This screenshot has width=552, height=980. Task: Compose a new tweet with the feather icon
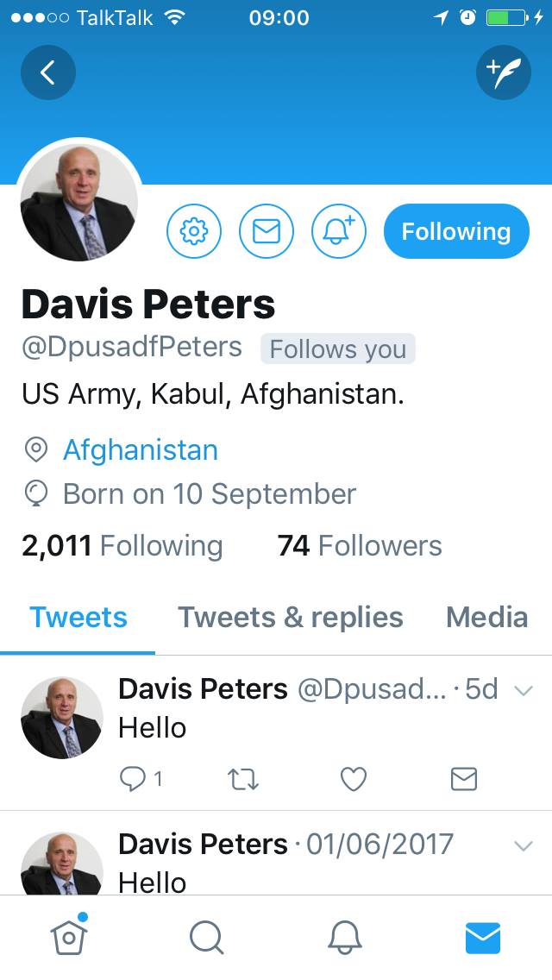pyautogui.click(x=503, y=72)
